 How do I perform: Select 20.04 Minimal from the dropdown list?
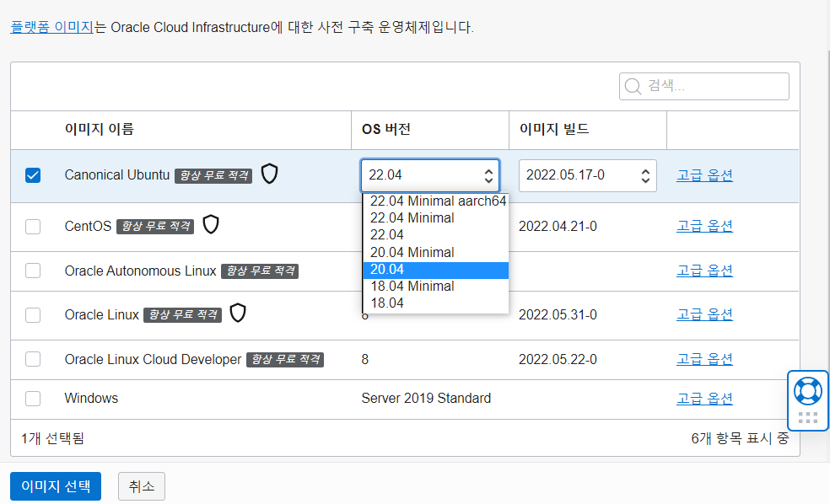point(435,252)
